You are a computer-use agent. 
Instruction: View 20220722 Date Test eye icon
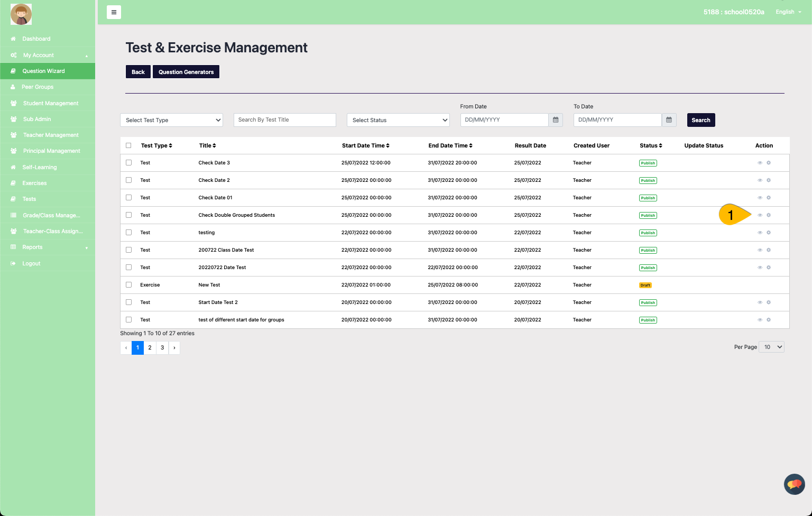point(760,268)
